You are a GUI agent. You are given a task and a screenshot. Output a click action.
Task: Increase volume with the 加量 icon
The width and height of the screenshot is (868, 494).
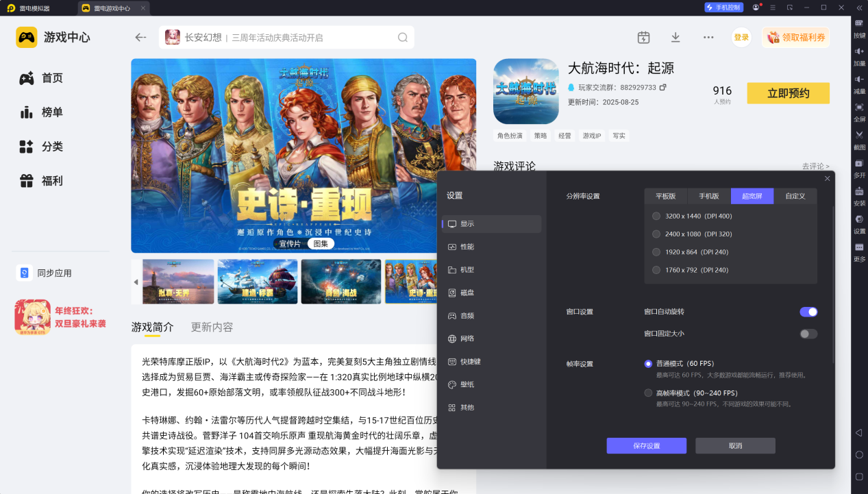[859, 56]
